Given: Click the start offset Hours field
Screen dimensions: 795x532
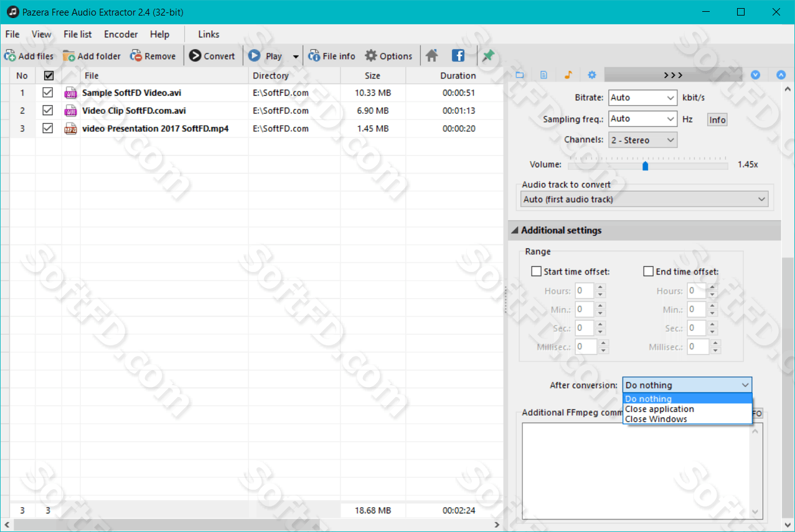Looking at the screenshot, I should (585, 291).
